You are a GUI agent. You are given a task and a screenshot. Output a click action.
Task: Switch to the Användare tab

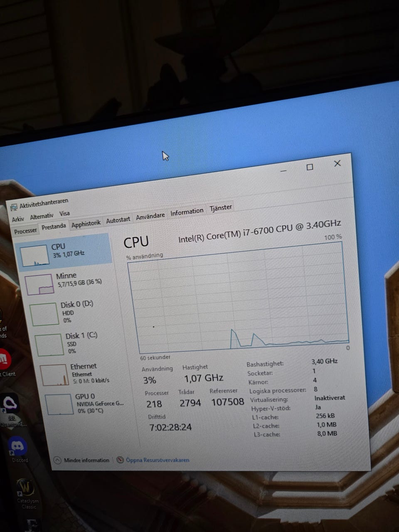coord(150,216)
